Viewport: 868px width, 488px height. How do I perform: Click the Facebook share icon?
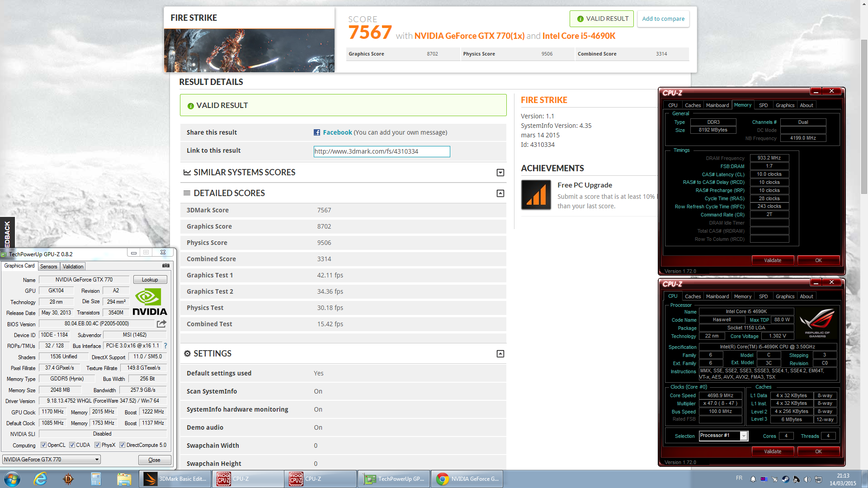coord(317,132)
